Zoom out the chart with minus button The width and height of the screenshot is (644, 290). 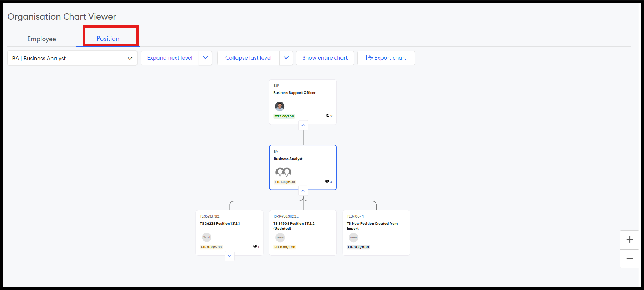629,259
